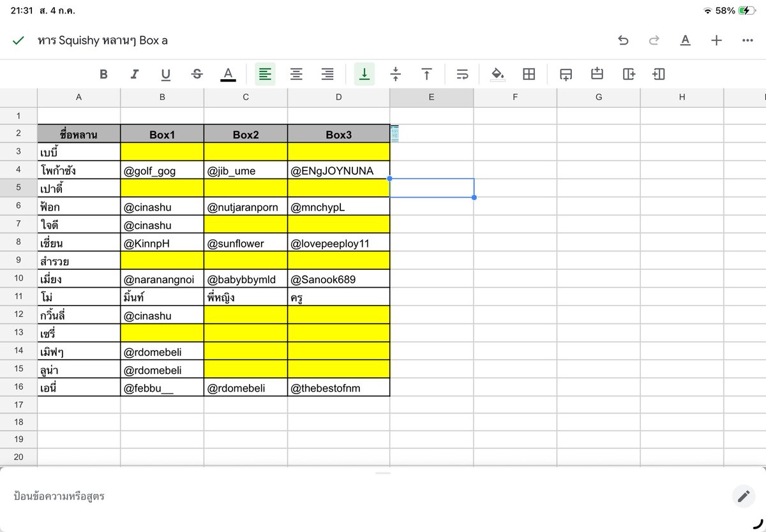The height and width of the screenshot is (532, 766).
Task: Check the battery indicator in status bar
Action: (746, 11)
